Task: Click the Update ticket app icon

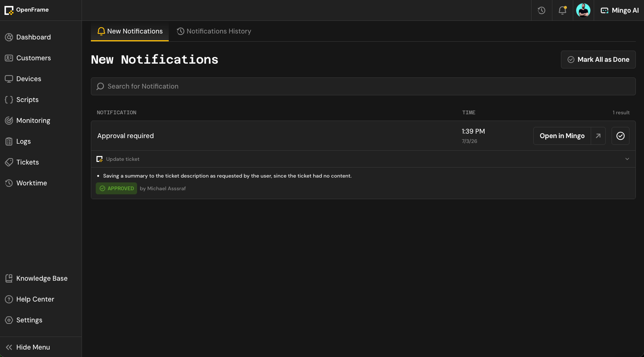Action: point(99,159)
